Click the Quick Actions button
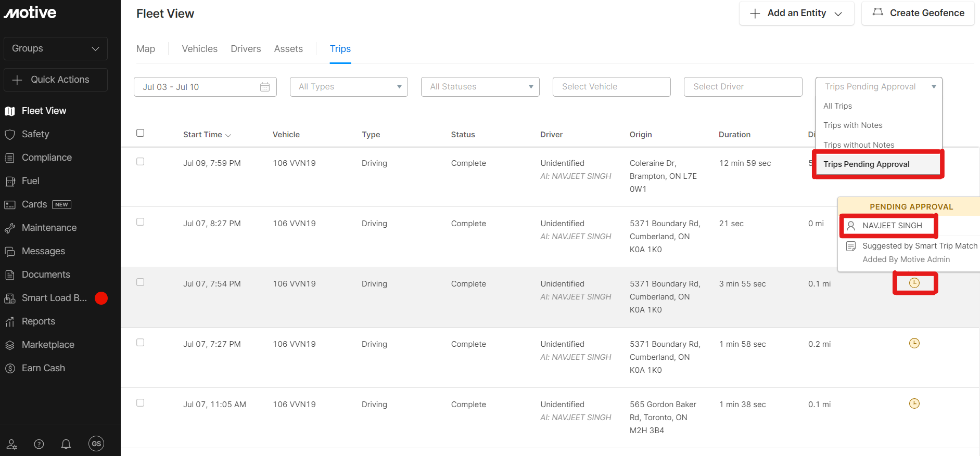 (56, 80)
